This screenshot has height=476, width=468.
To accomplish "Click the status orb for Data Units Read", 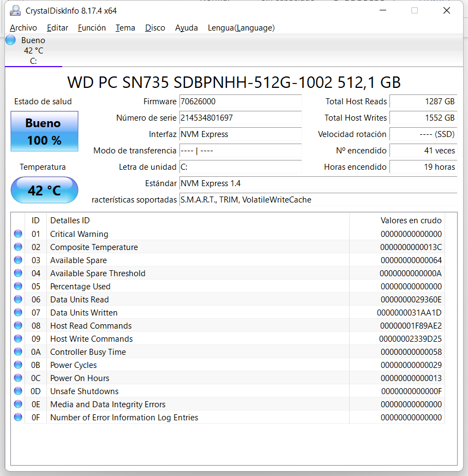I will click(x=18, y=299).
